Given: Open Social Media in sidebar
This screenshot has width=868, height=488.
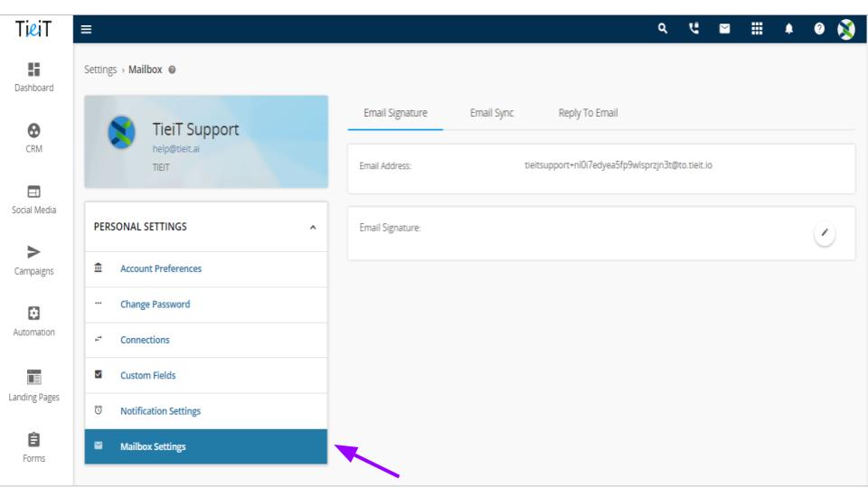Looking at the screenshot, I should point(33,199).
